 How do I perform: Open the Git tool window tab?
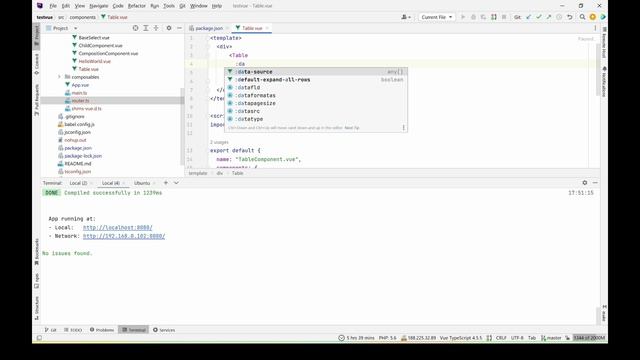coord(51,330)
